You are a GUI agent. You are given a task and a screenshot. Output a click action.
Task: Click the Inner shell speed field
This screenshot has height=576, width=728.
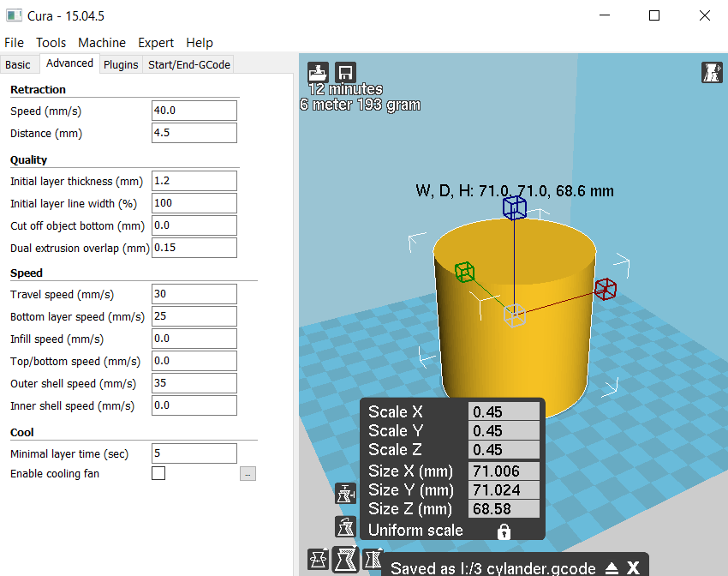click(x=194, y=405)
